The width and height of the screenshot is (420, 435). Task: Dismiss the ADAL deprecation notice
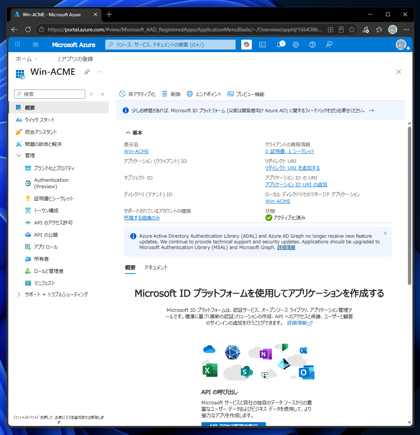(x=385, y=233)
